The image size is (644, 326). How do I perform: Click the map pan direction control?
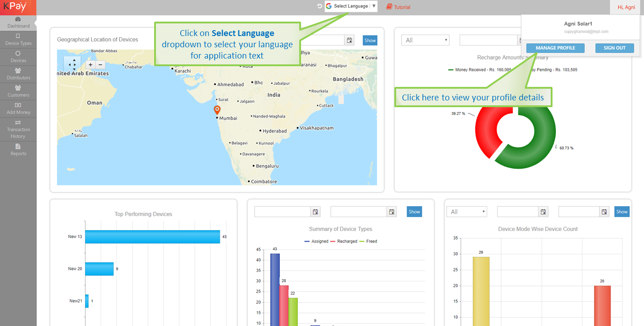click(x=72, y=65)
